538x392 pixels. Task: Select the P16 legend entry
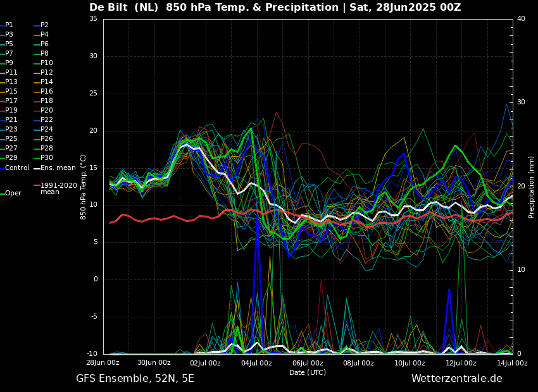[47, 92]
